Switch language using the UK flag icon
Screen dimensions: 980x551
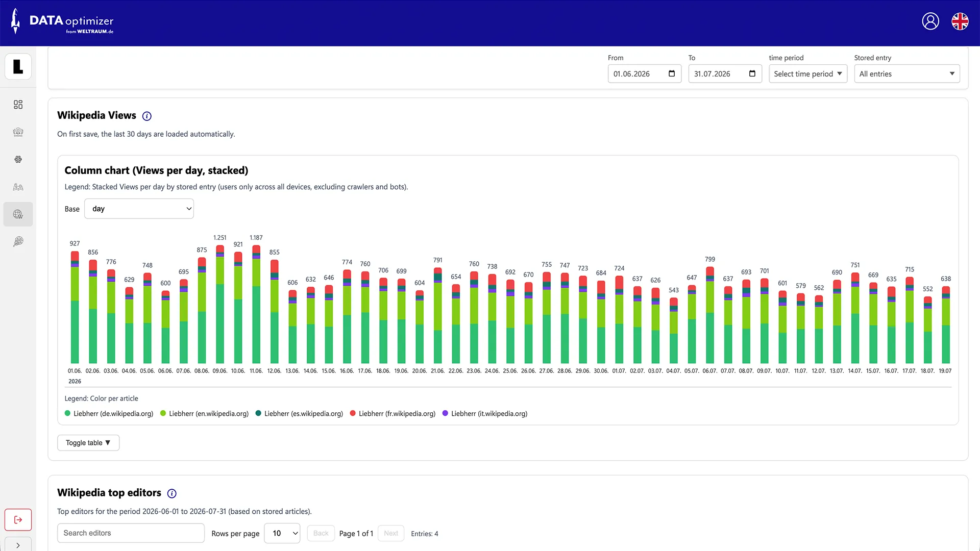pyautogui.click(x=960, y=21)
